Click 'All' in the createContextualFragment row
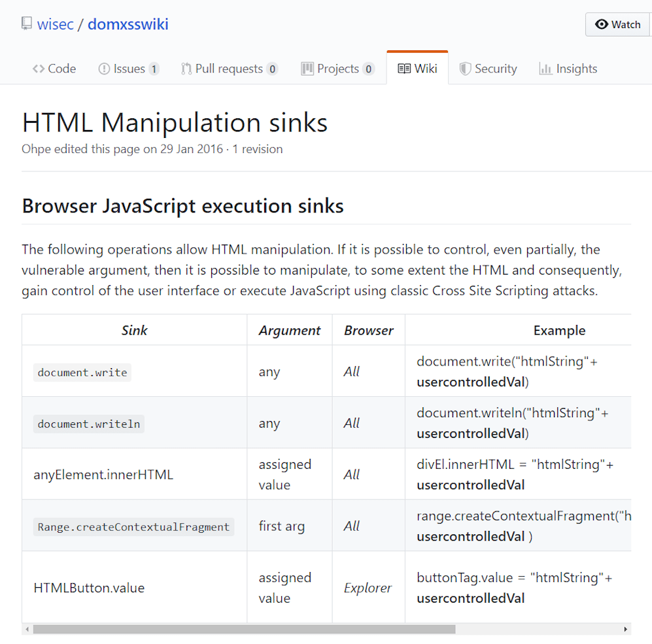 tap(351, 526)
